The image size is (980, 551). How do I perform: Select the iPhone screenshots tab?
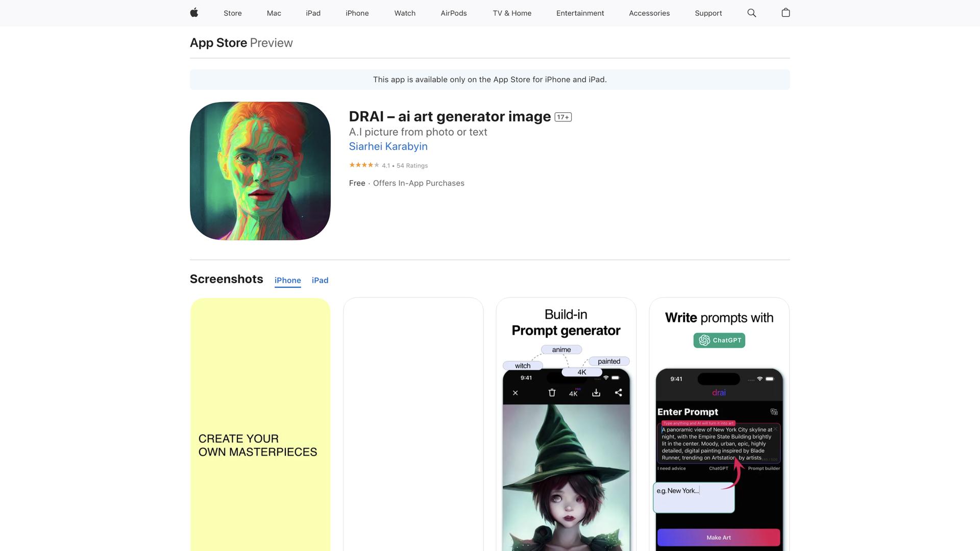click(287, 280)
